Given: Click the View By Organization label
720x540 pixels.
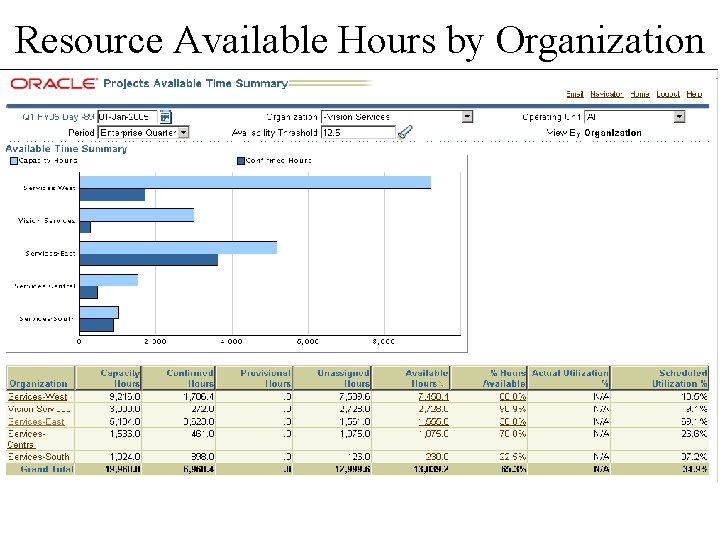Looking at the screenshot, I should point(594,133).
